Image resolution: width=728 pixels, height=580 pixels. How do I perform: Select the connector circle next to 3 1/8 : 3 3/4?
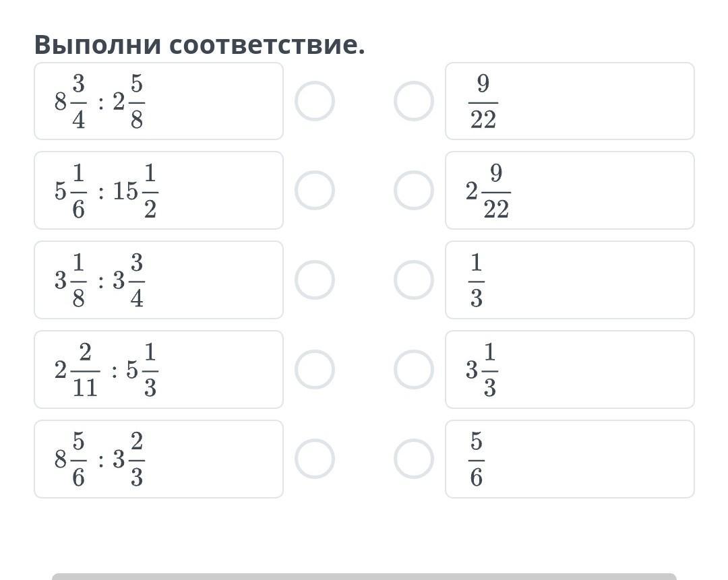point(315,280)
